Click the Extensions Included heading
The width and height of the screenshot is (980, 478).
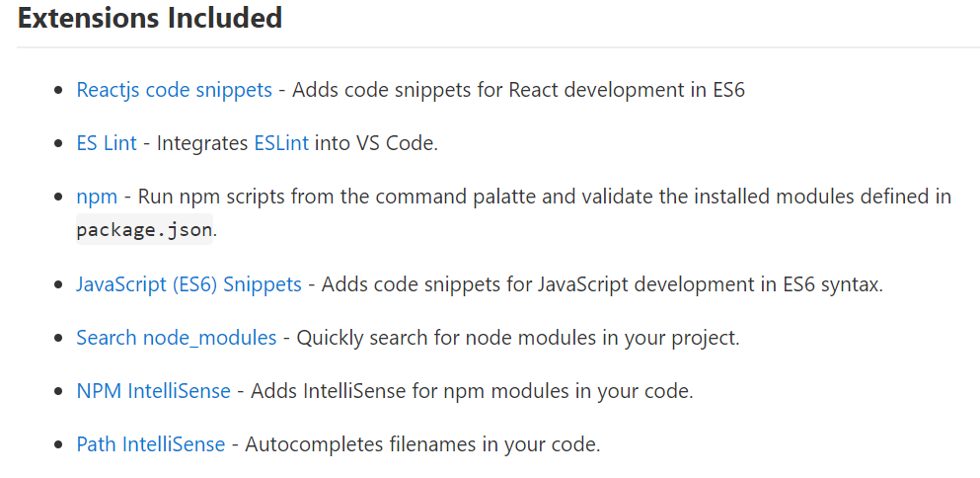150,18
